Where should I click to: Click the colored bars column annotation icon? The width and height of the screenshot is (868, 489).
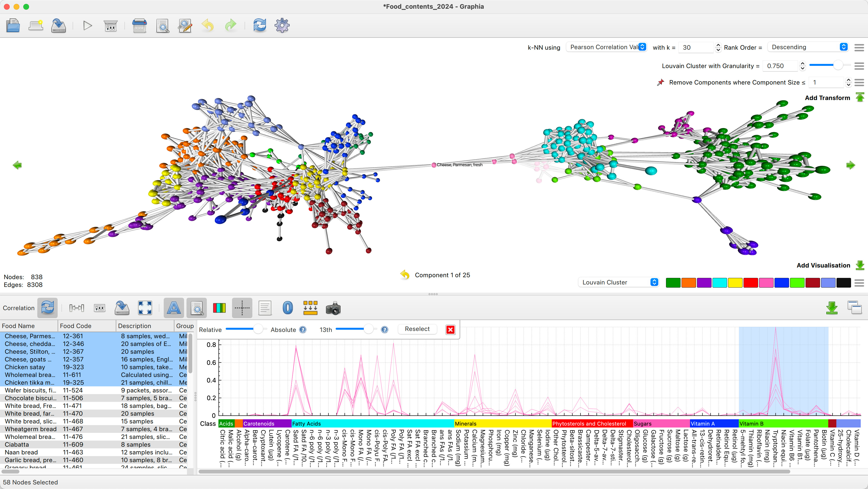[219, 308]
